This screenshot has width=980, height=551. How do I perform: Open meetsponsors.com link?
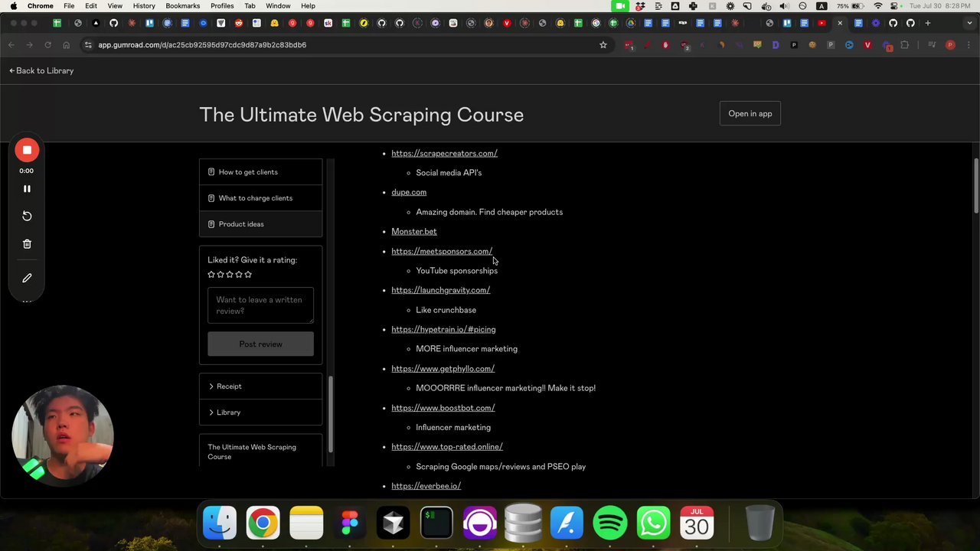[x=442, y=251]
